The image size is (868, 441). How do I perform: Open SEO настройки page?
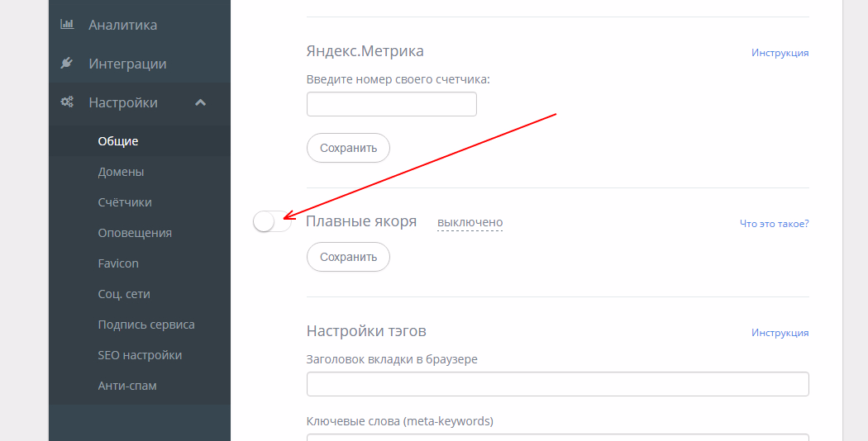[x=140, y=354]
